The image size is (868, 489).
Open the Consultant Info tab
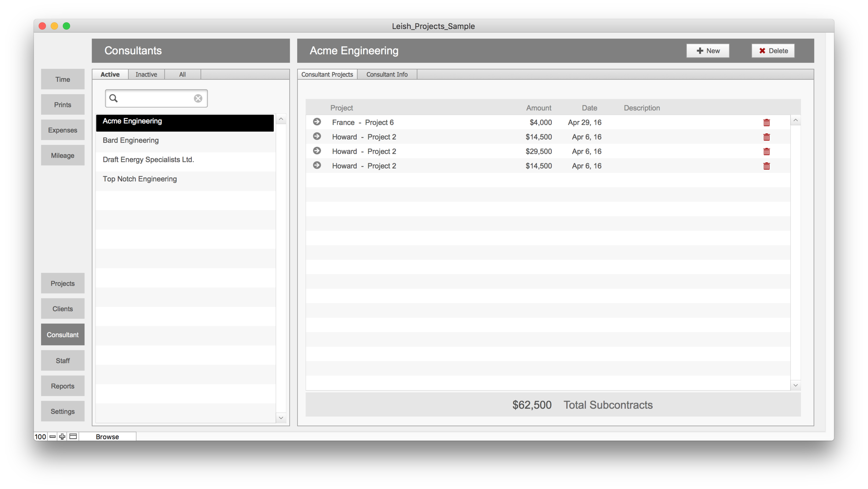(387, 75)
